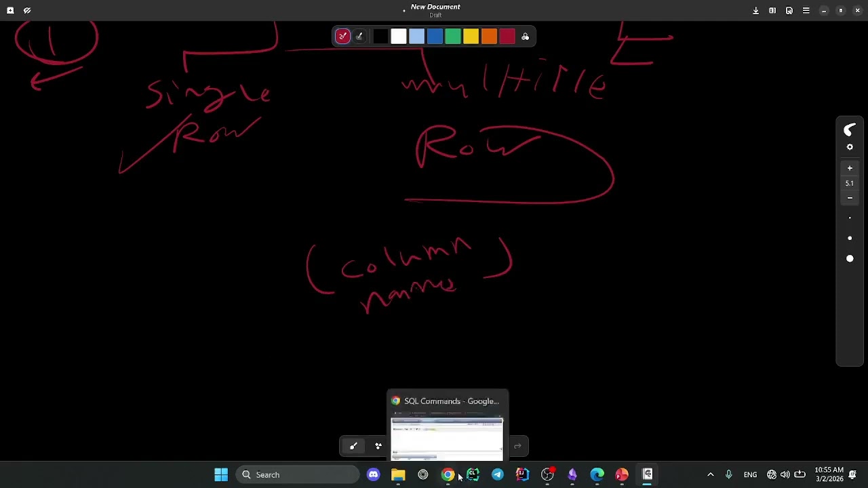868x488 pixels.
Task: Open Google Chrome from the taskbar
Action: point(448,474)
